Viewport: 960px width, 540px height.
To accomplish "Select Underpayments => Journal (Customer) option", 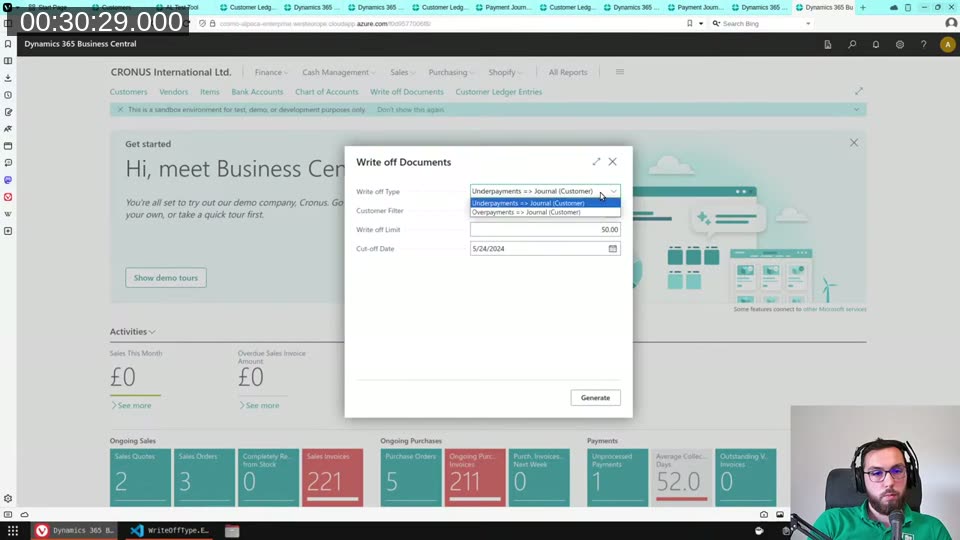I will coord(545,203).
